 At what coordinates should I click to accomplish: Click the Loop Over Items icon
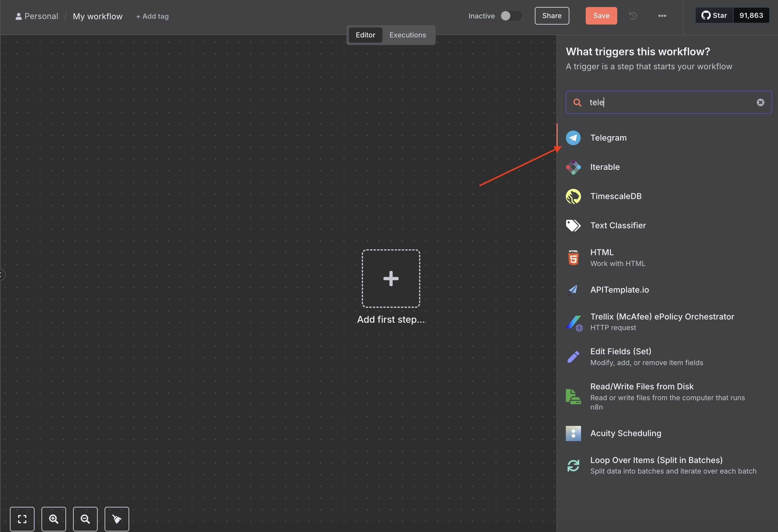point(573,465)
